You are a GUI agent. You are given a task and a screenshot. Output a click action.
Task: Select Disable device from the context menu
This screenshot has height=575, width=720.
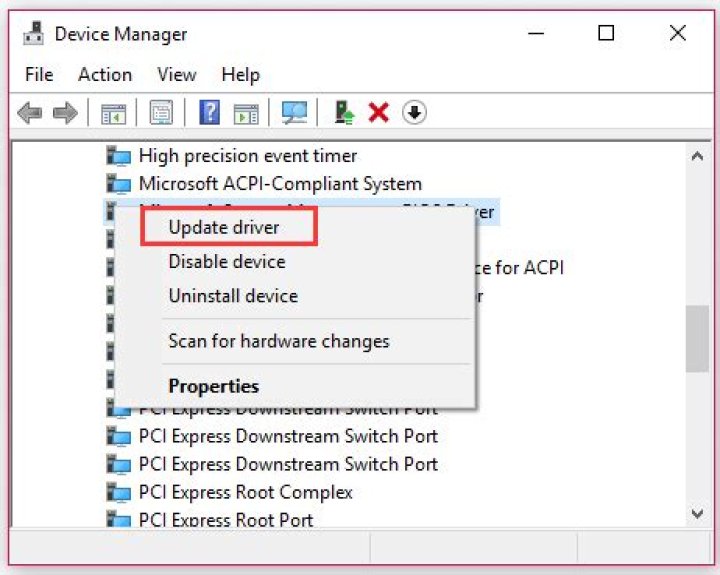227,262
